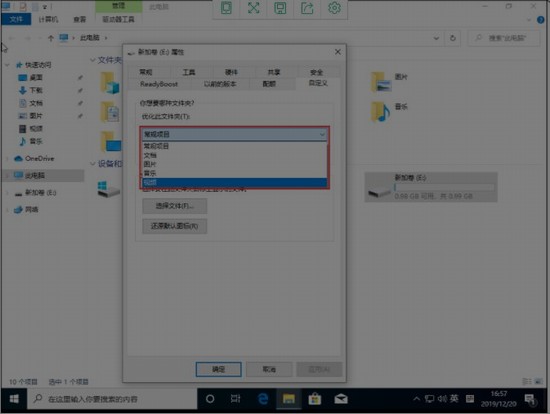Click the 还原默认图标 button

pos(174,226)
